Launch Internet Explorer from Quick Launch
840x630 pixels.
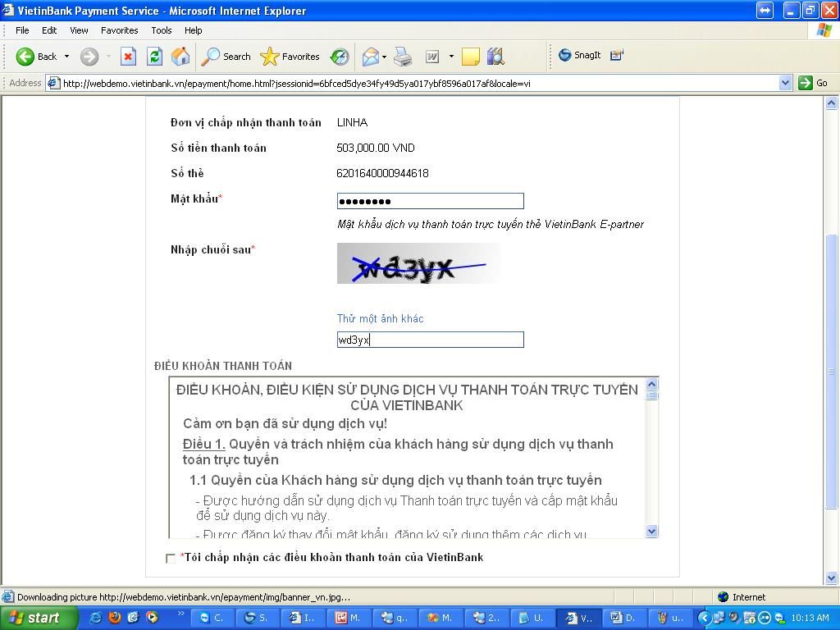coord(95,618)
